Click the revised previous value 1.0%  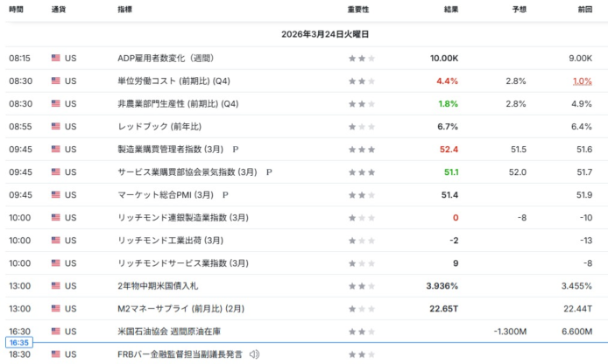582,81
